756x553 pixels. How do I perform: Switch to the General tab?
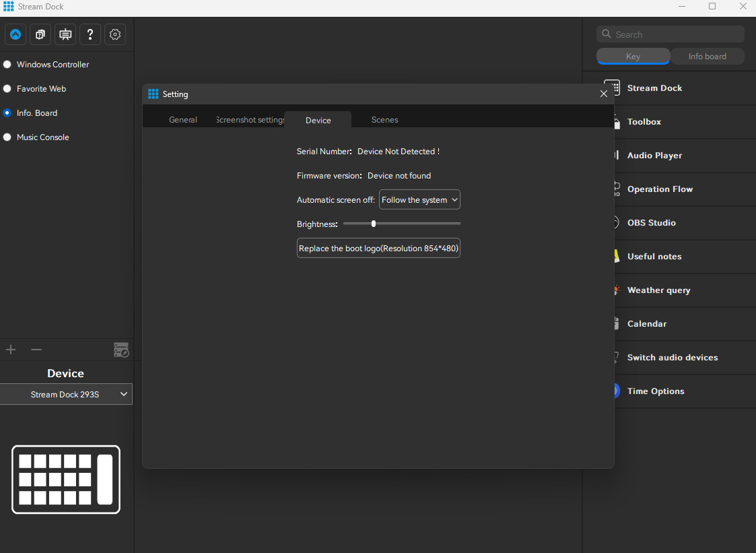[182, 120]
